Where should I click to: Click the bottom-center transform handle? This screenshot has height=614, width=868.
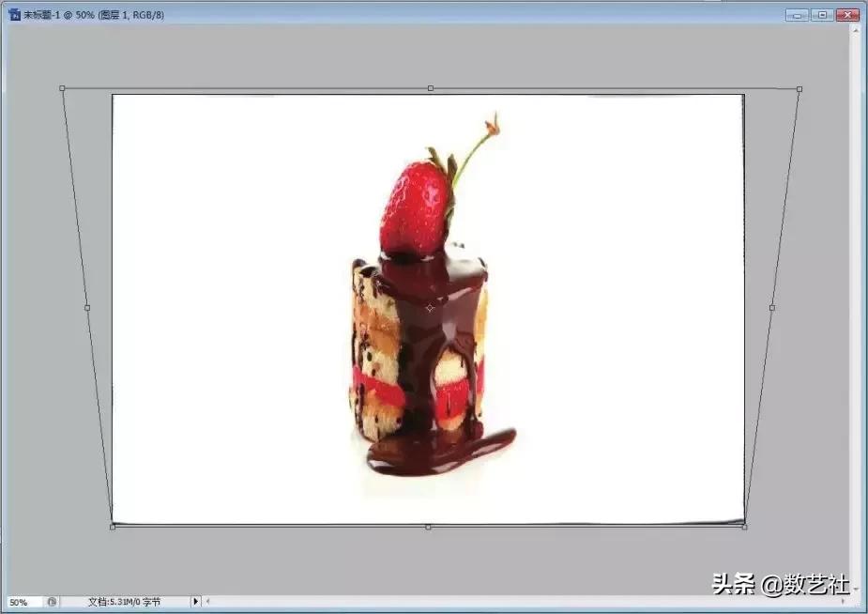[428, 527]
